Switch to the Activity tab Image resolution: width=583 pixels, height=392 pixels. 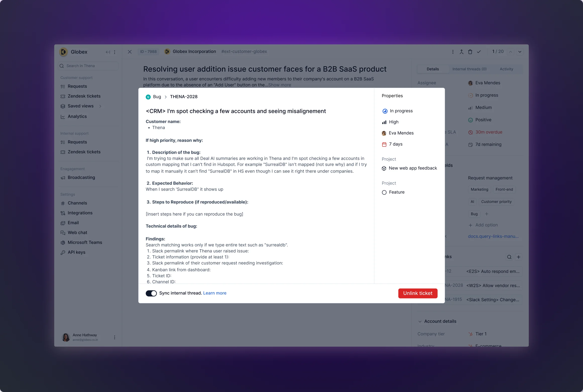point(506,69)
